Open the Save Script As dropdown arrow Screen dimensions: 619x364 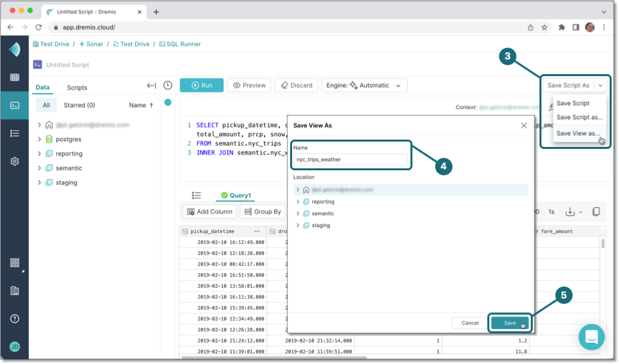[601, 85]
